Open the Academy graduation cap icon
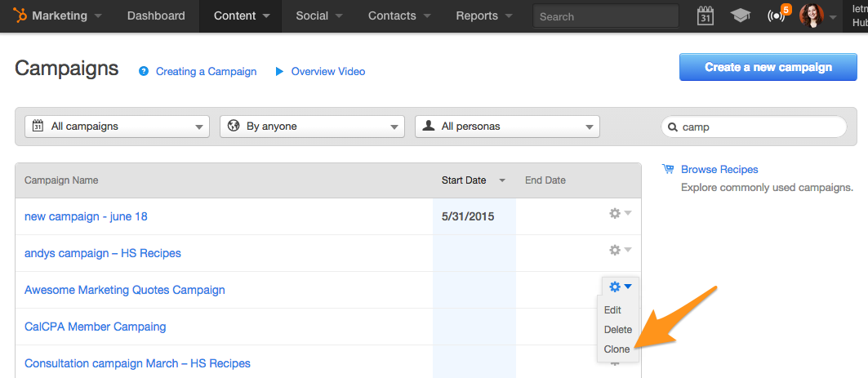The image size is (868, 378). pos(740,16)
